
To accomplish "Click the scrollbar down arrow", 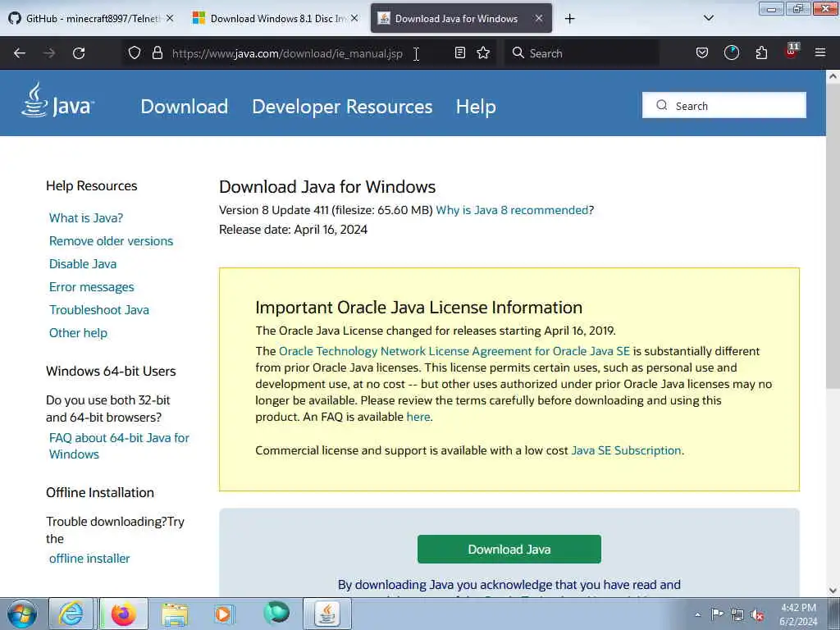I will coord(833,591).
